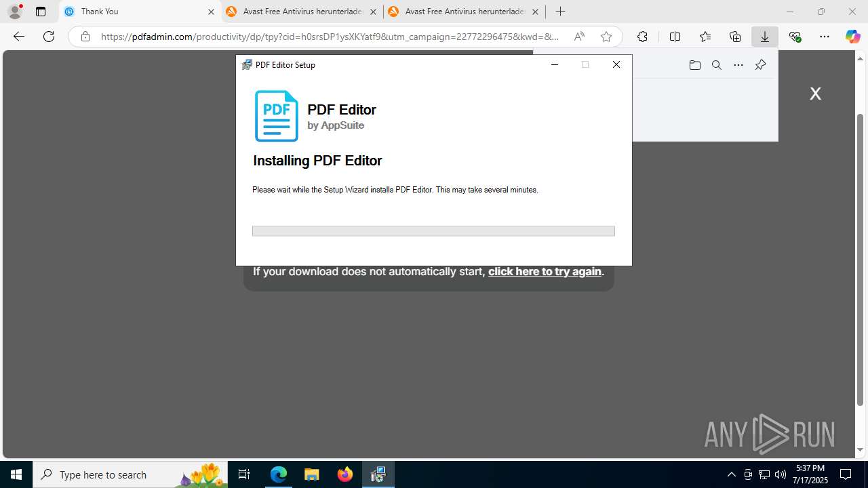Show hidden system tray icons

(x=731, y=474)
